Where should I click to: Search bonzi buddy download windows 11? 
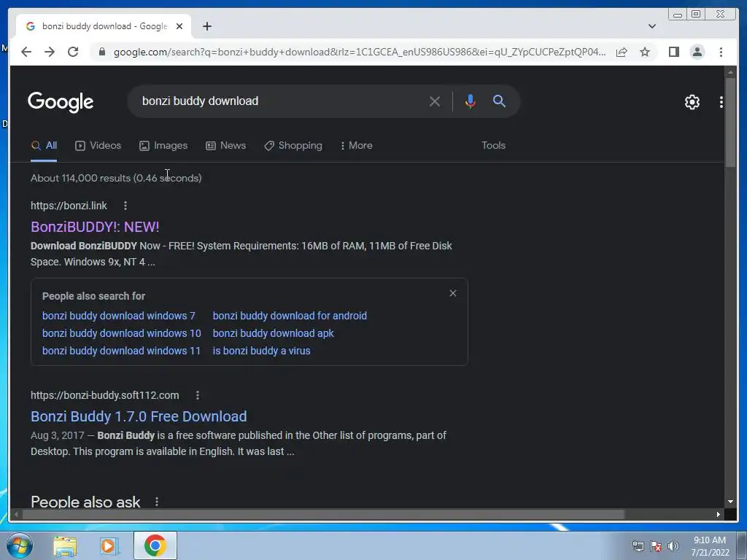point(122,351)
